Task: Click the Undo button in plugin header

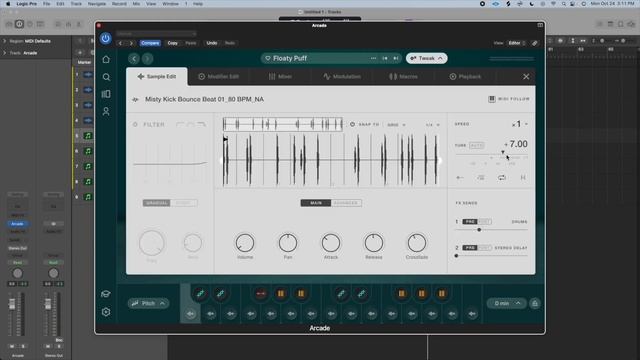Action: (x=212, y=43)
